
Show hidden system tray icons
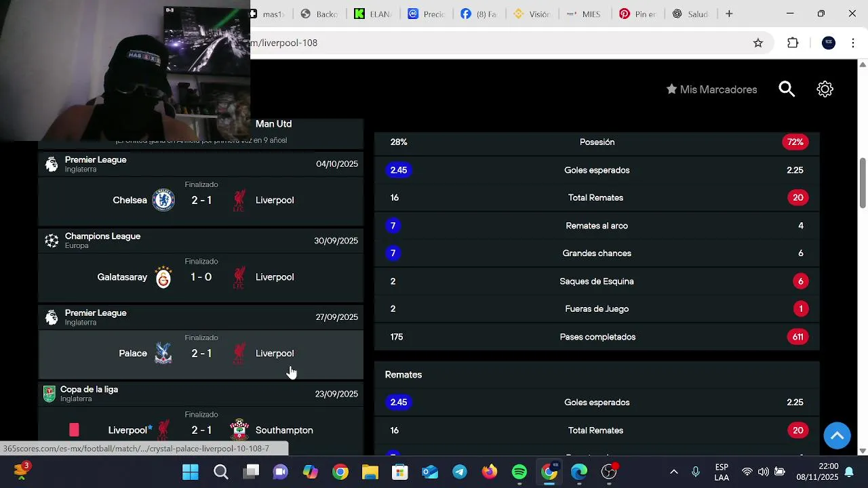tap(673, 472)
